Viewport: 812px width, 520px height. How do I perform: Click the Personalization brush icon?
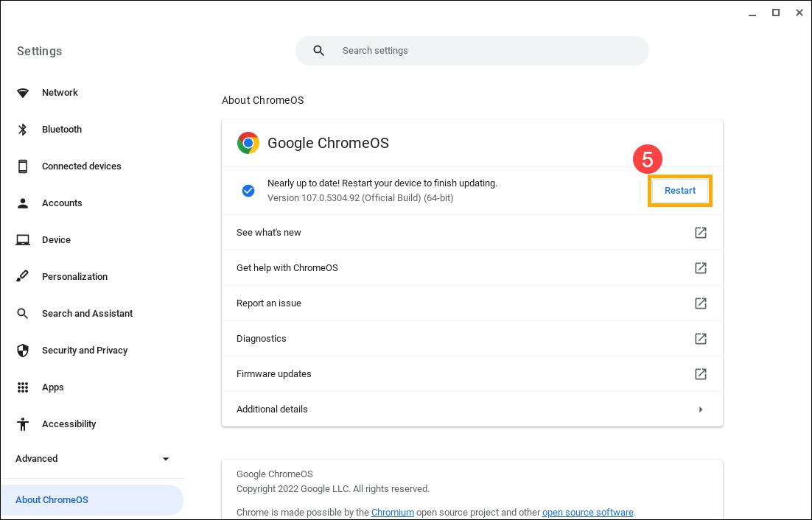[23, 276]
